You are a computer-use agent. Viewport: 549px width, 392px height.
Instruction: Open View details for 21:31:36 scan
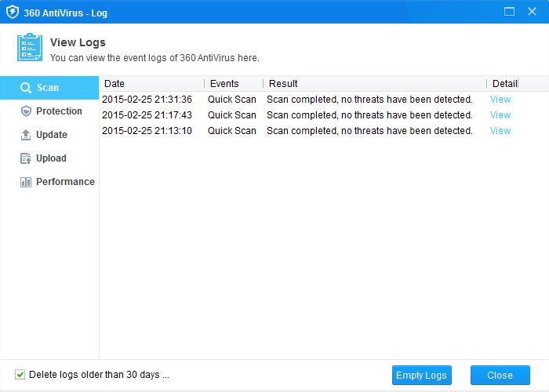[500, 100]
